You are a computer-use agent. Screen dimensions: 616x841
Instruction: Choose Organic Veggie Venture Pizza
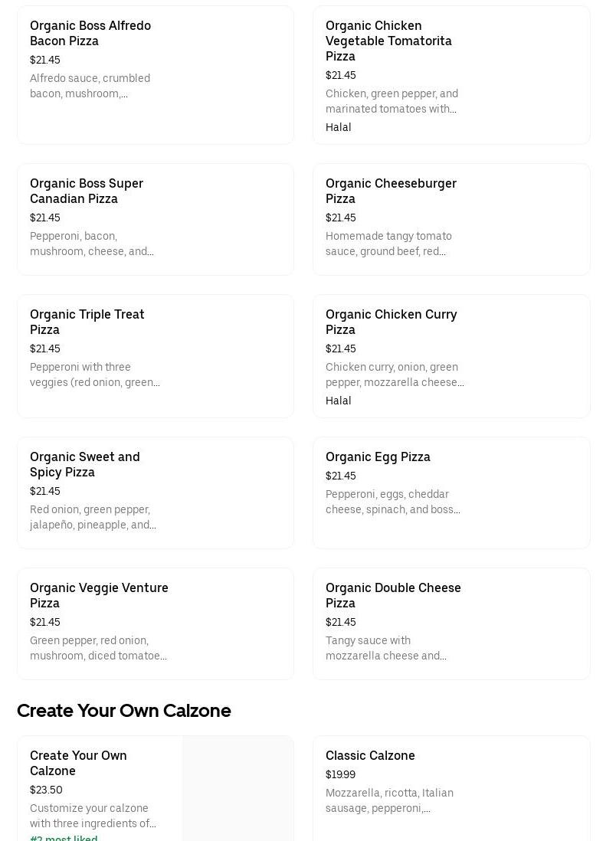point(155,623)
